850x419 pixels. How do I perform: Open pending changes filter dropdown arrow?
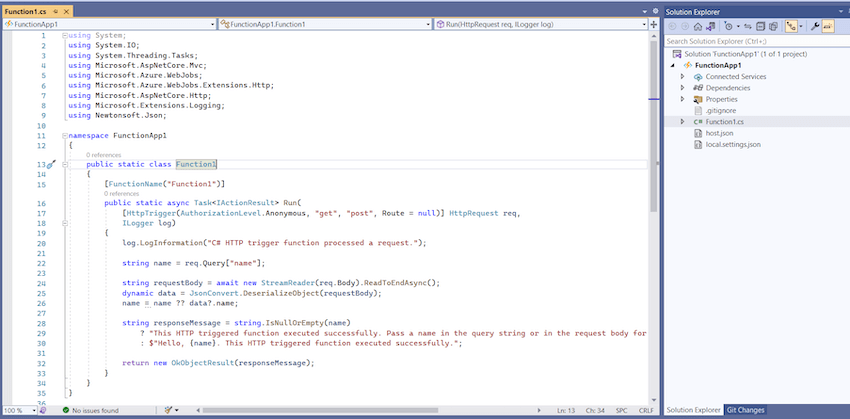(x=738, y=27)
